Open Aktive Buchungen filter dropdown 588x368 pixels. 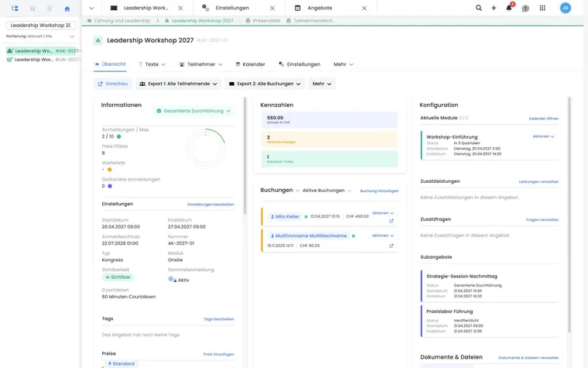pyautogui.click(x=326, y=191)
